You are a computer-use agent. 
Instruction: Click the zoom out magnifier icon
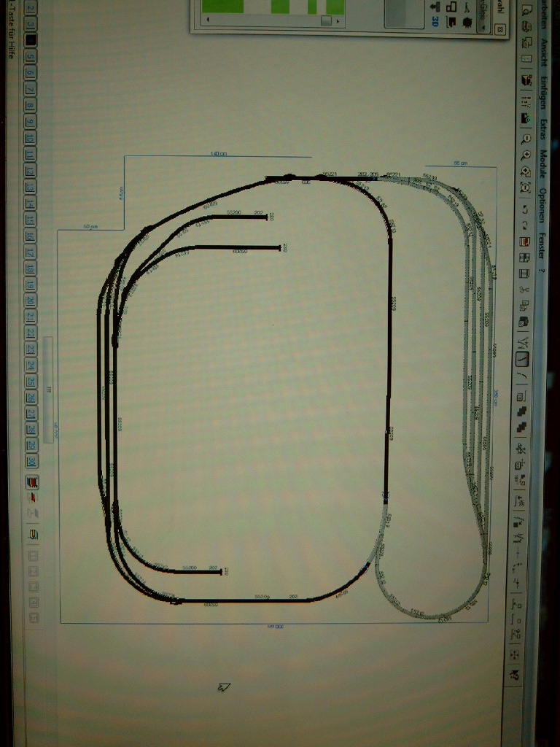click(524, 137)
